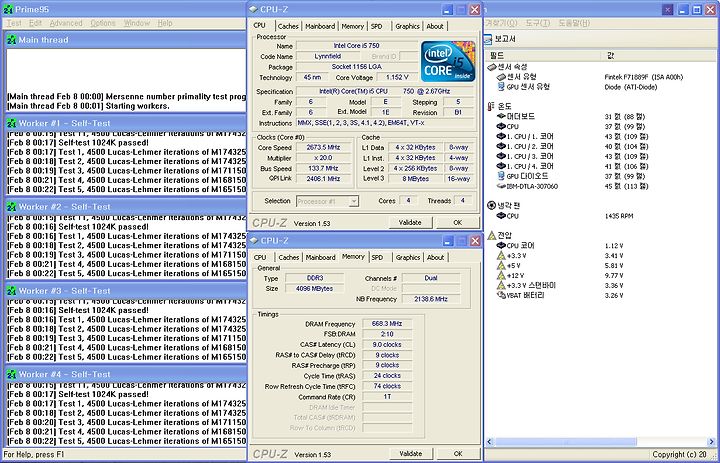The height and width of the screenshot is (463, 720).
Task: Switch to Graphics tab in processor CPU-Z window
Action: click(408, 27)
